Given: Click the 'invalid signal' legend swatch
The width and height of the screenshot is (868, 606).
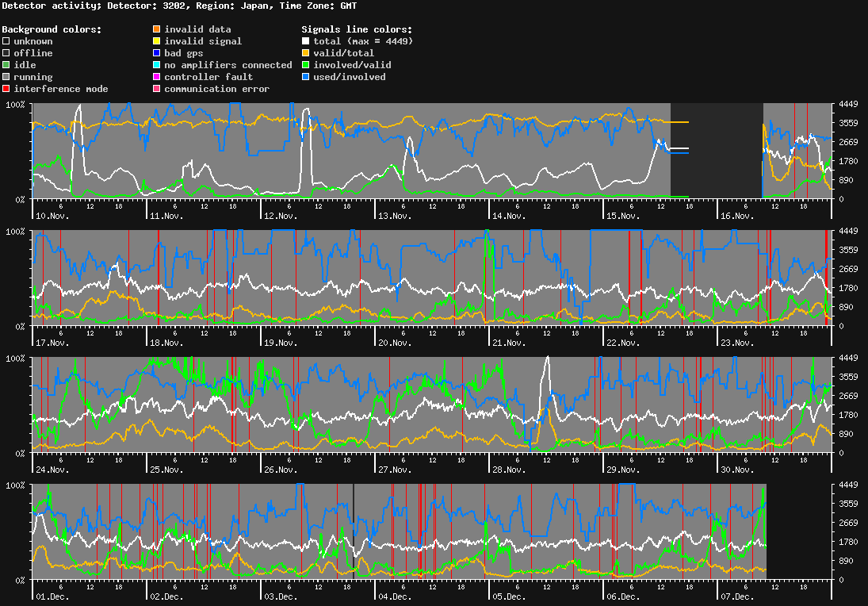Looking at the screenshot, I should point(155,40).
